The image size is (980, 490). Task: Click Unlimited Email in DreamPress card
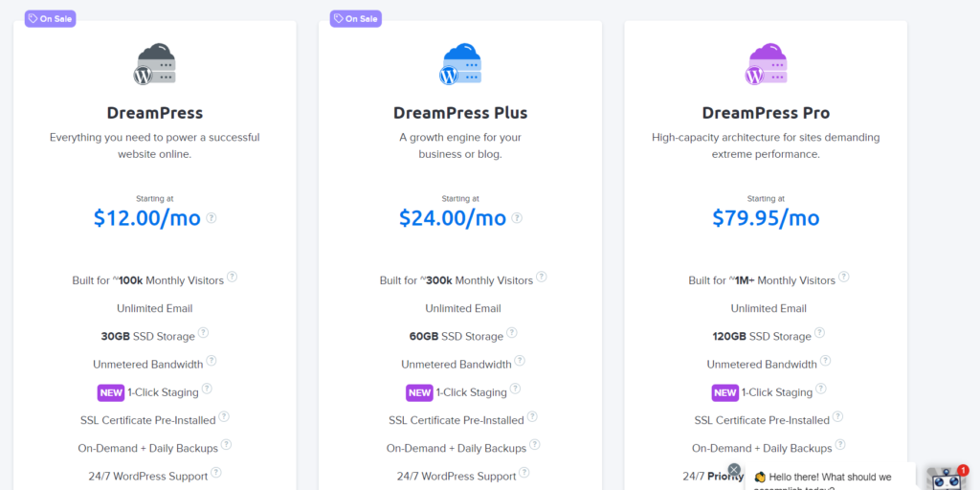coord(155,308)
